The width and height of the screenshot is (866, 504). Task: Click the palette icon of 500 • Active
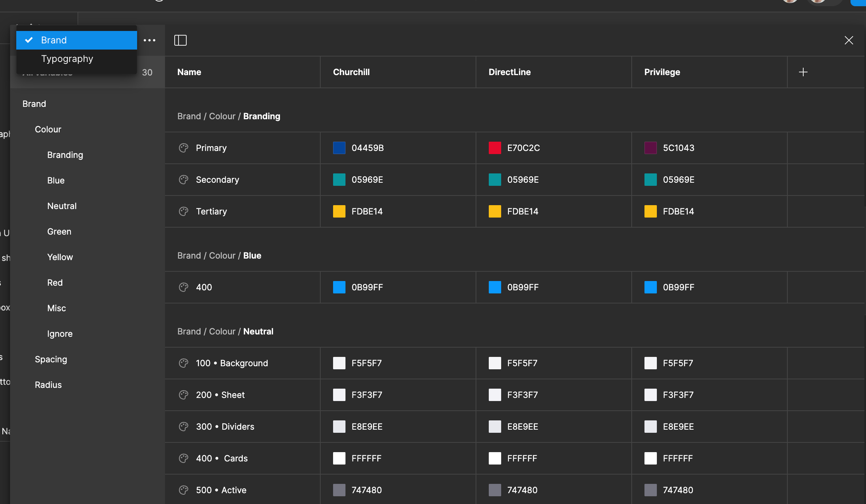(x=184, y=490)
